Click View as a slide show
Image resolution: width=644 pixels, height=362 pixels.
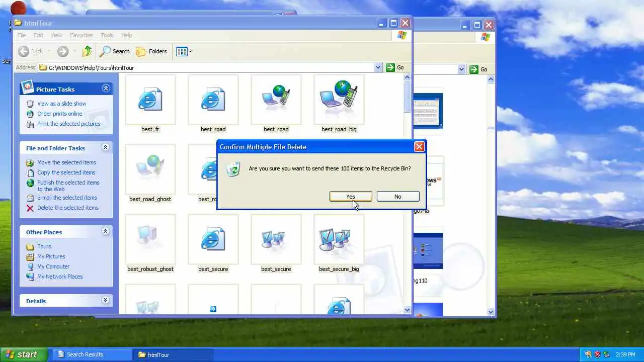click(61, 104)
